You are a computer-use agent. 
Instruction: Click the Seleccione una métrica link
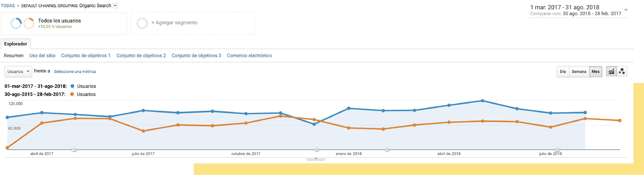(x=75, y=72)
